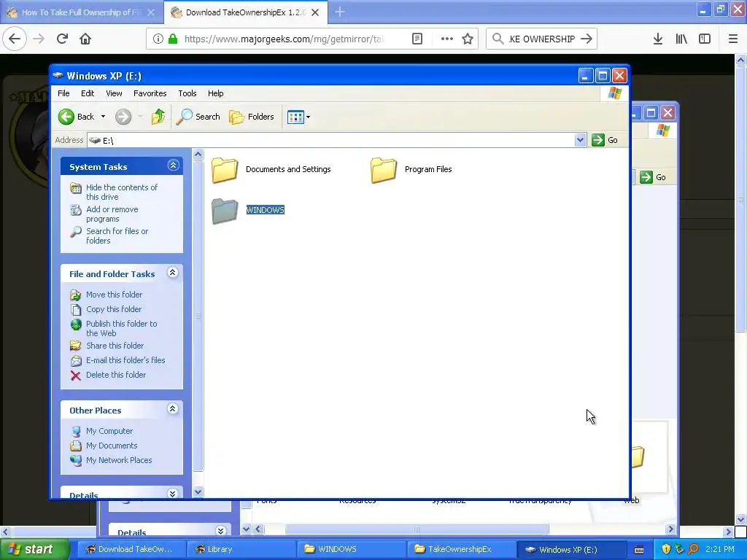
Task: Click the Go button in Windows XP (E:) window
Action: 605,140
